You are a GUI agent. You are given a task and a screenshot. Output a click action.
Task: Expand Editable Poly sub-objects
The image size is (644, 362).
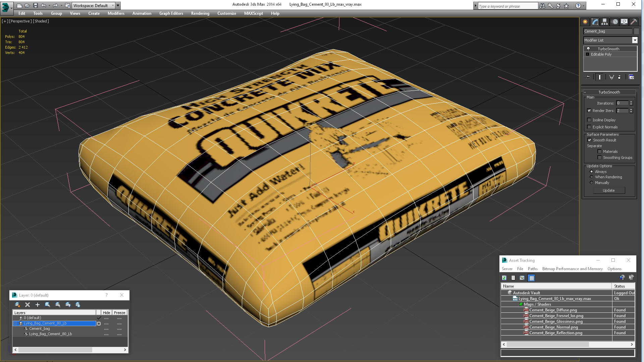pyautogui.click(x=587, y=54)
